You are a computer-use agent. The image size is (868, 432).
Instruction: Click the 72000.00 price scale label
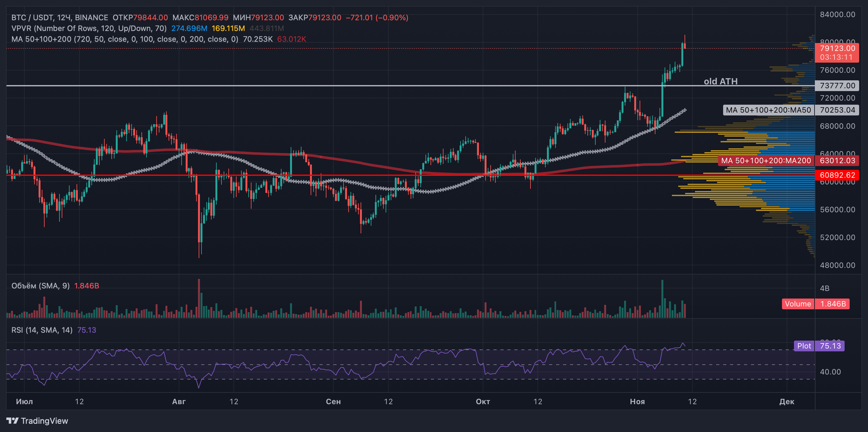point(837,98)
